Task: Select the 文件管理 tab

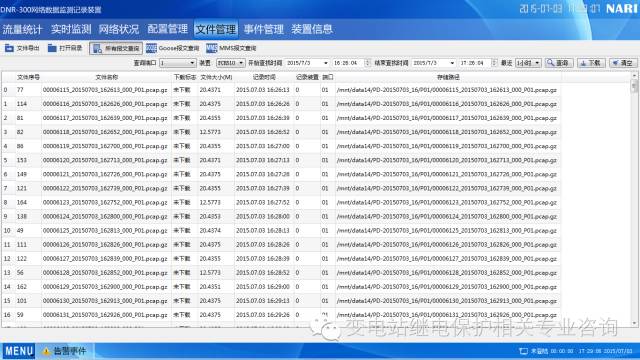Action: pos(216,29)
